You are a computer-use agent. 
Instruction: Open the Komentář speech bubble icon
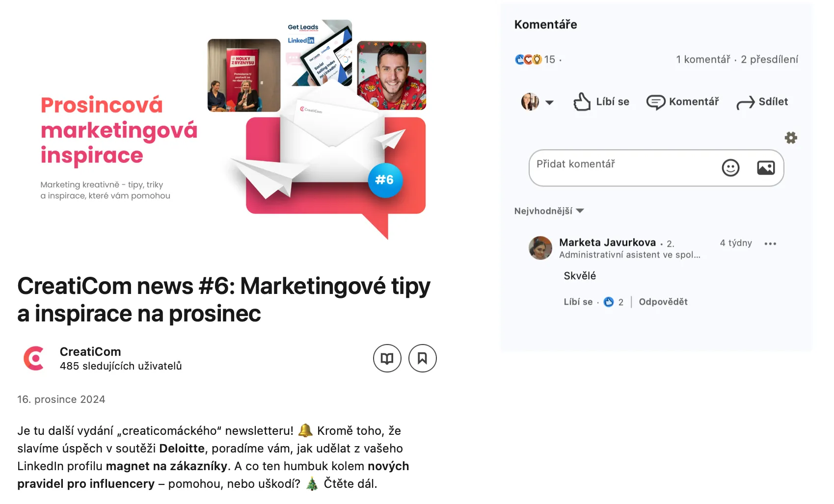pos(655,102)
